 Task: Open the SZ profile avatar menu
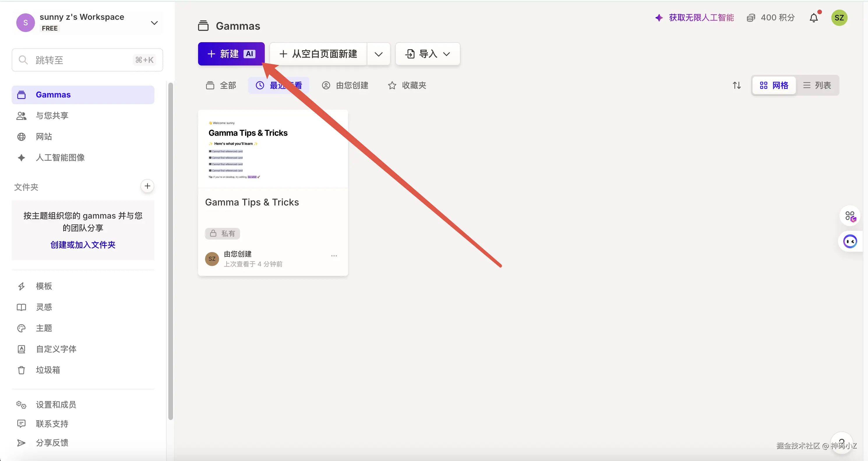click(839, 18)
